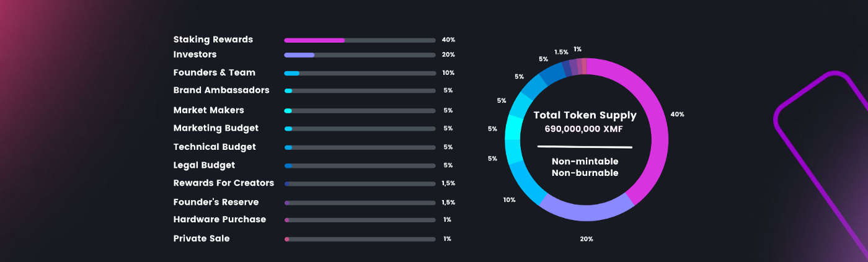Click the Hardware Purchase progress bar
The height and width of the screenshot is (262, 868).
pos(360,220)
